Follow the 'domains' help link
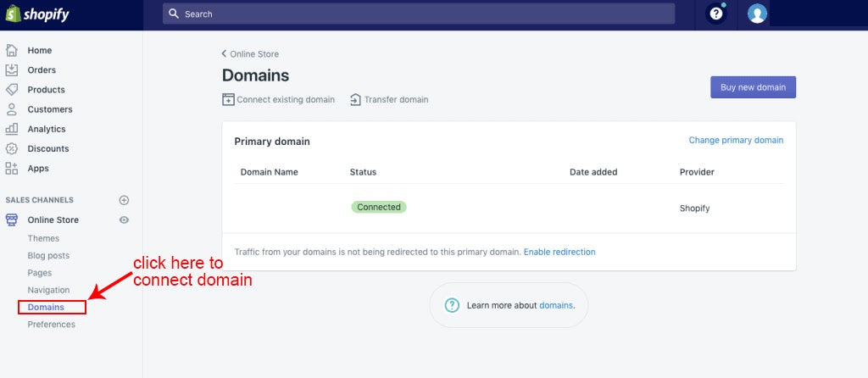Screen dimensions: 868x378 point(556,305)
